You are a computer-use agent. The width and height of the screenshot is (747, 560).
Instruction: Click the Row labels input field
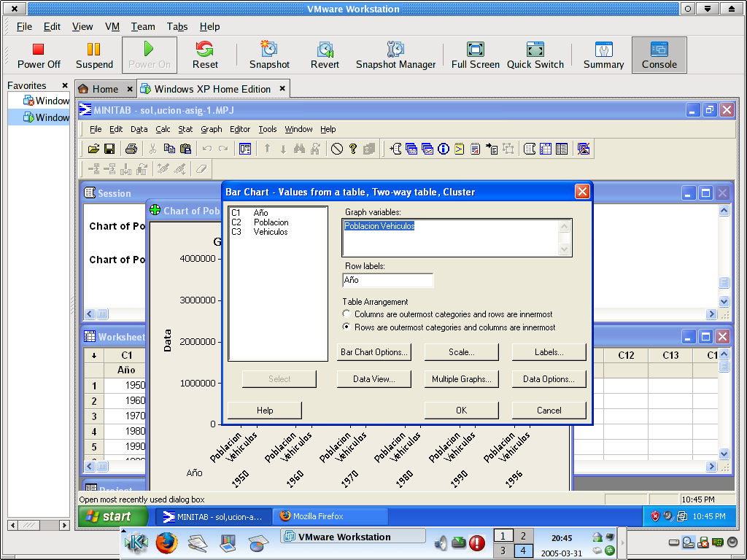pos(388,280)
